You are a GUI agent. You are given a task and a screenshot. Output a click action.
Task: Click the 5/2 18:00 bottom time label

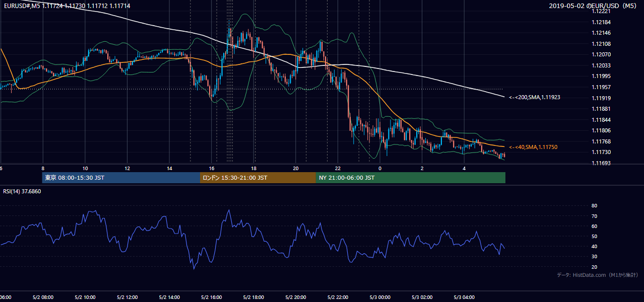(254, 297)
